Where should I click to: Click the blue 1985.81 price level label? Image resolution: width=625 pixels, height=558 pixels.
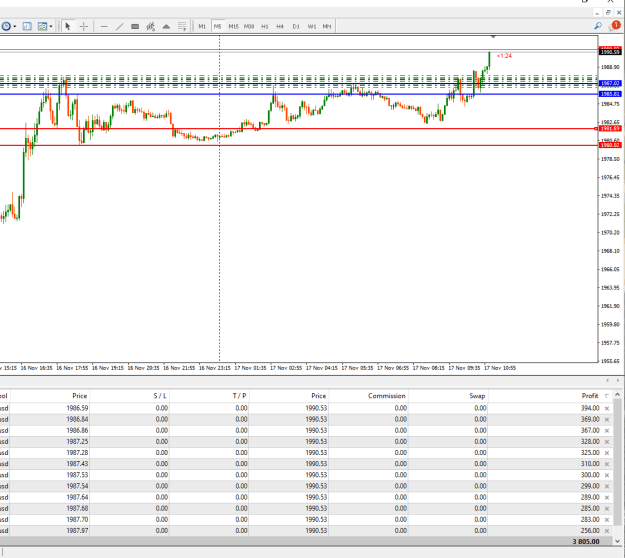coord(610,94)
